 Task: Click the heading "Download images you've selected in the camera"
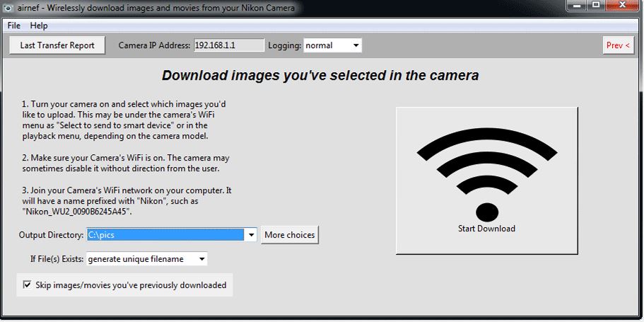(320, 76)
